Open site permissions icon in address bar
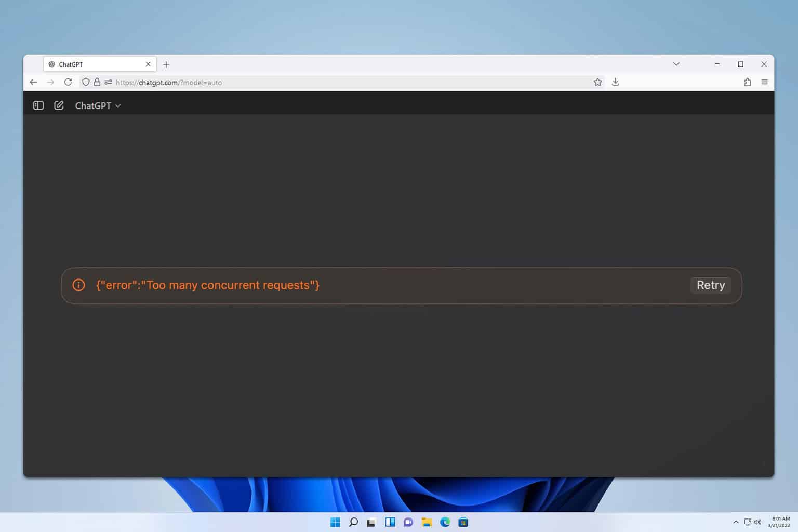 coord(108,82)
